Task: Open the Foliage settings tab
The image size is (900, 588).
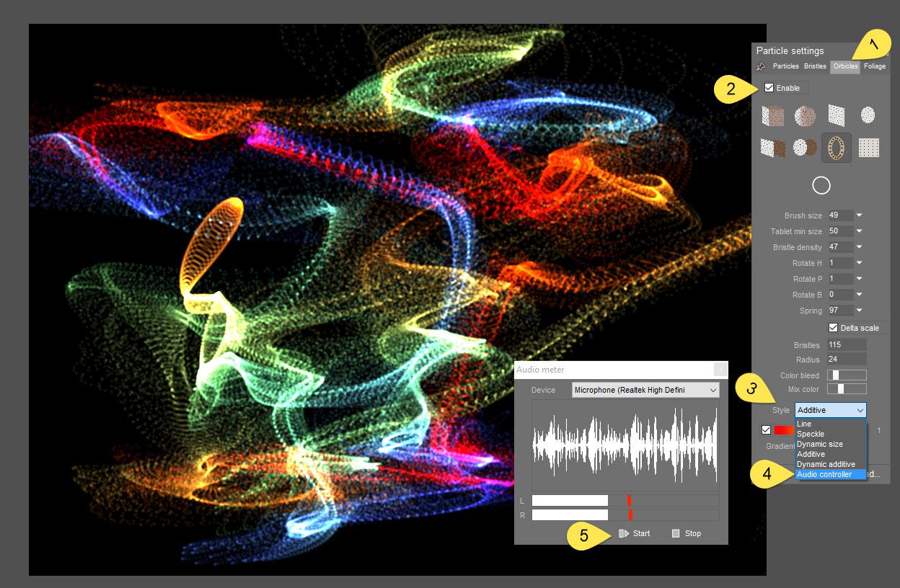Action: pos(874,66)
